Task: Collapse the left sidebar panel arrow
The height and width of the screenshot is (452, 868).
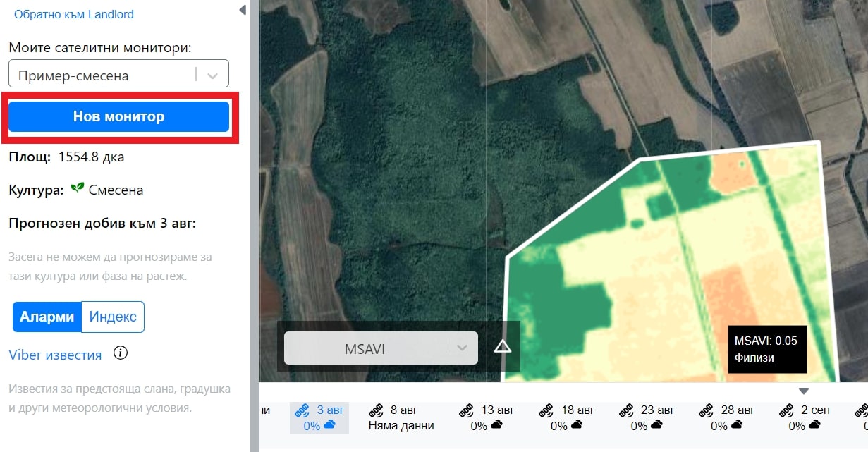Action: point(243,10)
